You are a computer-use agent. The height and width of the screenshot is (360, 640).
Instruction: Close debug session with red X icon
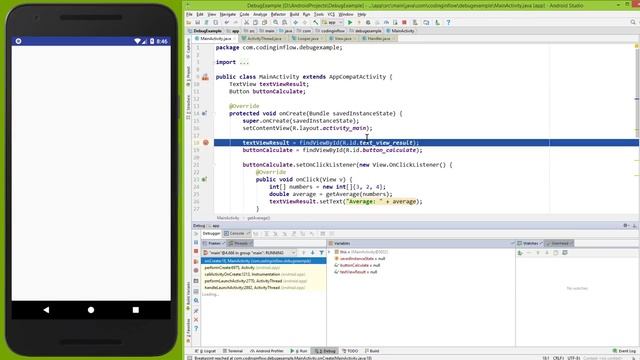(x=196, y=320)
